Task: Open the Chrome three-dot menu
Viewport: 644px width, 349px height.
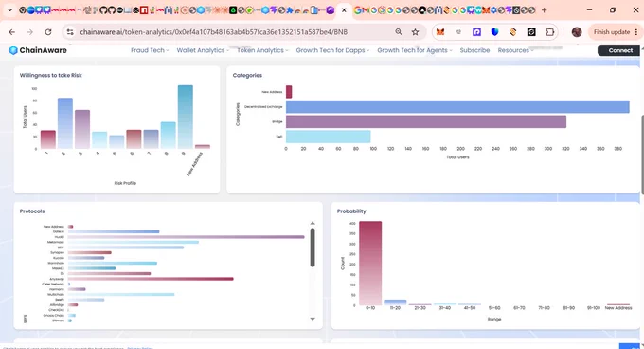Action: pos(636,32)
